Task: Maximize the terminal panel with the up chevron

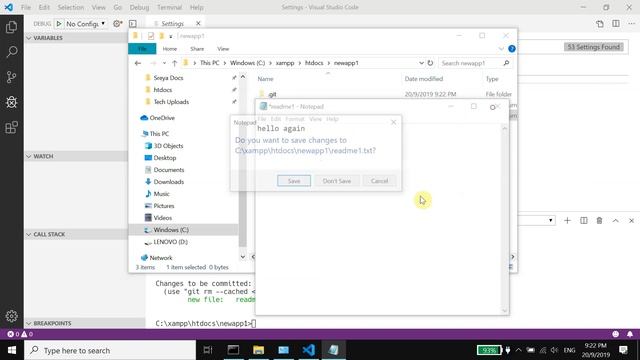Action: click(x=616, y=220)
